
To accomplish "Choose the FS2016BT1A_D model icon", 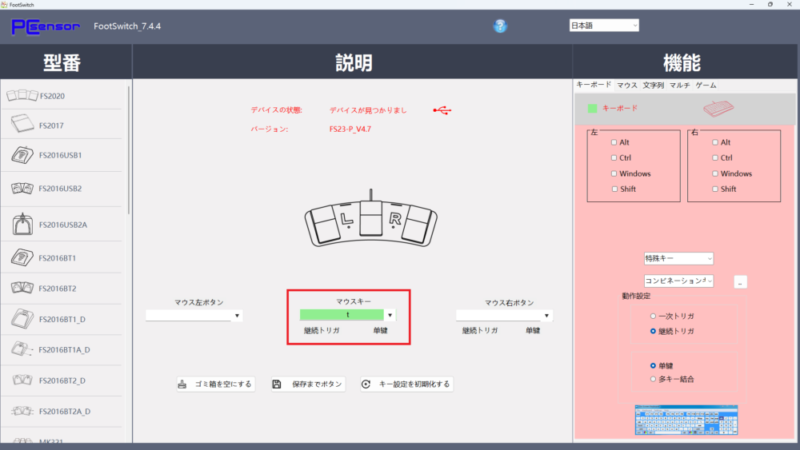I will tap(22, 349).
